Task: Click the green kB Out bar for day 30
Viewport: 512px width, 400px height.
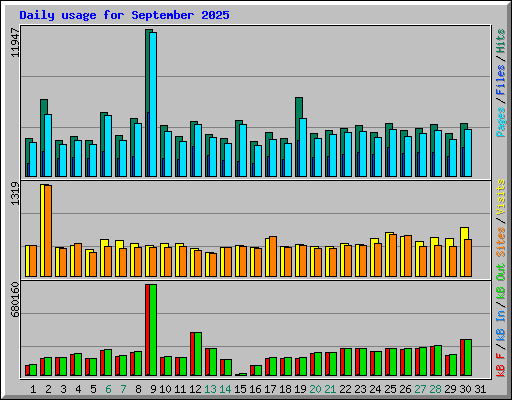Action: (468, 358)
